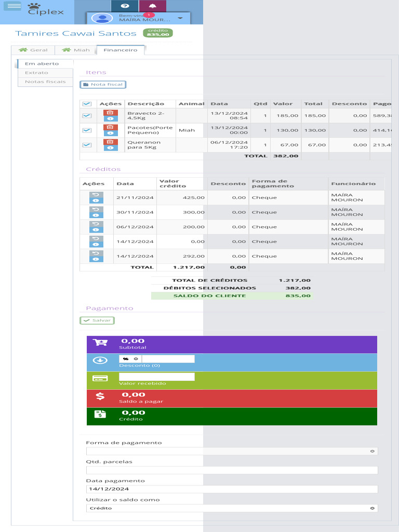Viewport: 399px width, 532px height.
Task: Show info for Queranon para 5Kg item
Action: (x=111, y=148)
